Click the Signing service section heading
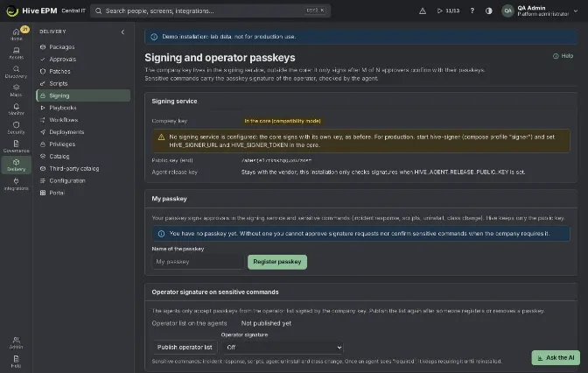 174,102
